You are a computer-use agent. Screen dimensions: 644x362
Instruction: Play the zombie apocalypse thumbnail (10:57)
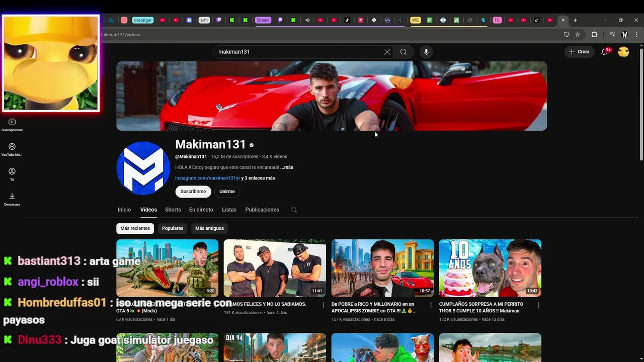click(x=382, y=268)
